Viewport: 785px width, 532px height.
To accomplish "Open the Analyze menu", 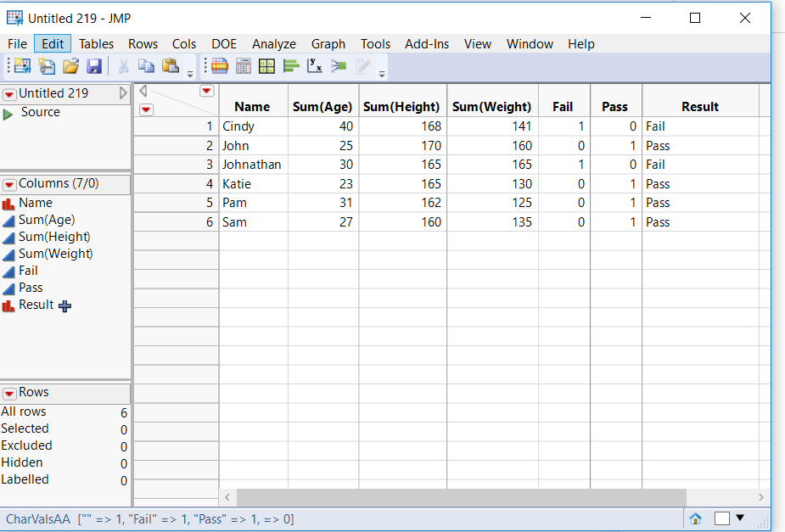I will click(x=274, y=44).
